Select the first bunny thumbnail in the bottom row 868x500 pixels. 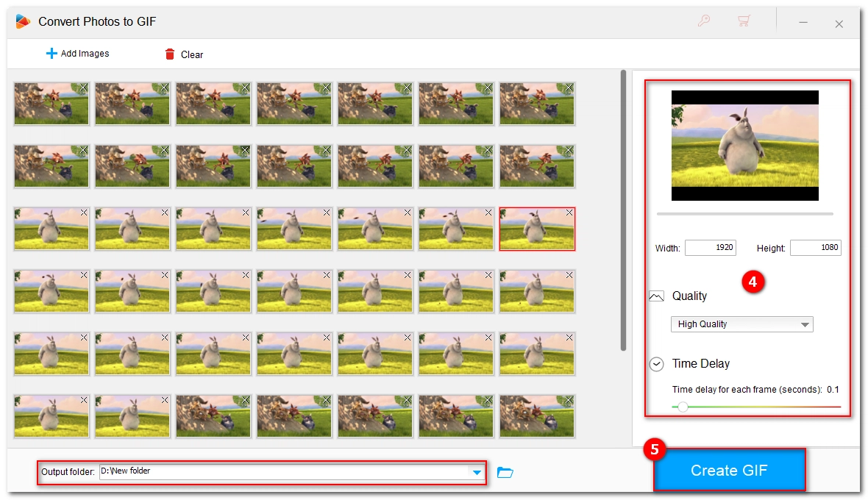(51, 416)
